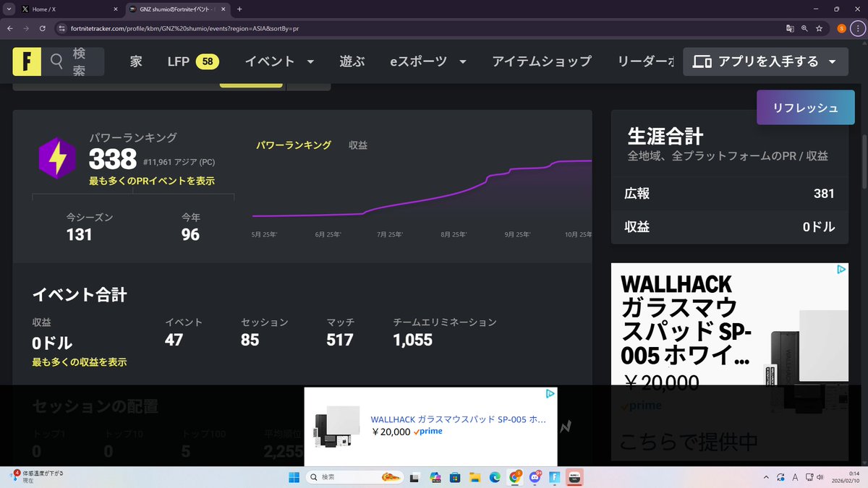868x488 pixels.
Task: Click the マッチ 517 value
Action: (340, 340)
